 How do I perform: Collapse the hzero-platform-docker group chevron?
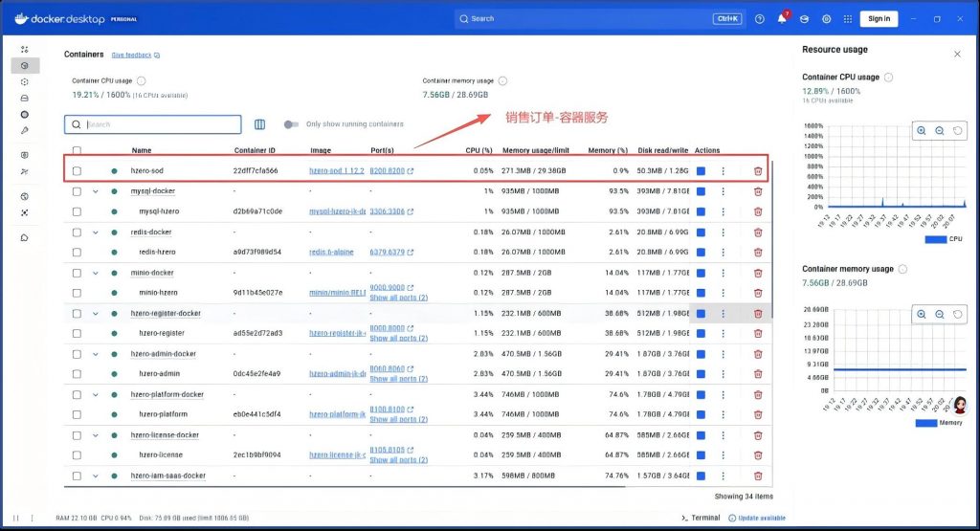96,394
